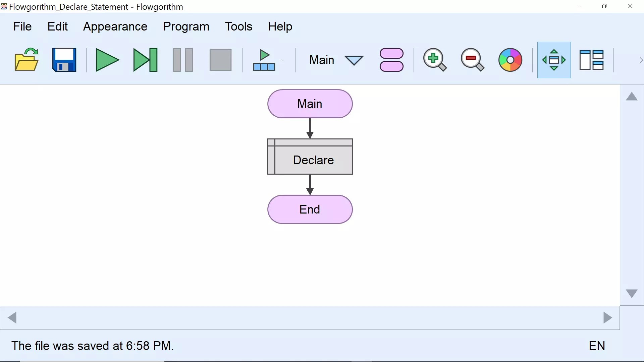
Task: Zoom out with the magnifier minus icon
Action: 472,60
